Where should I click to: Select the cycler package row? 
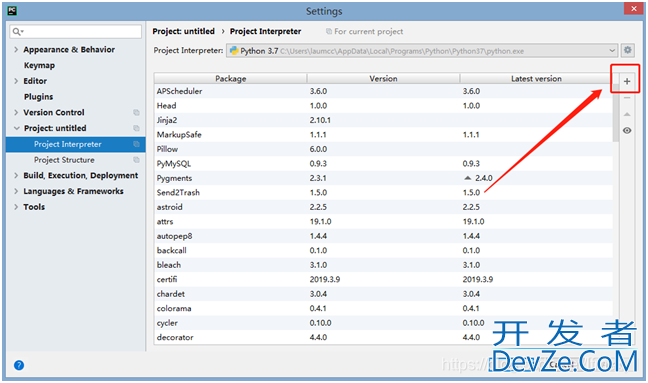click(x=384, y=323)
